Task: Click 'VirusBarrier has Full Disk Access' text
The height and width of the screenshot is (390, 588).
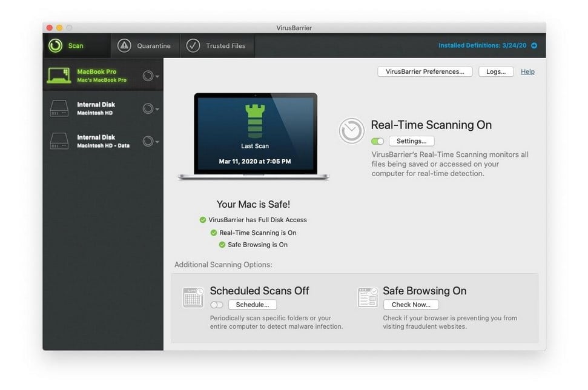Action: click(x=257, y=220)
